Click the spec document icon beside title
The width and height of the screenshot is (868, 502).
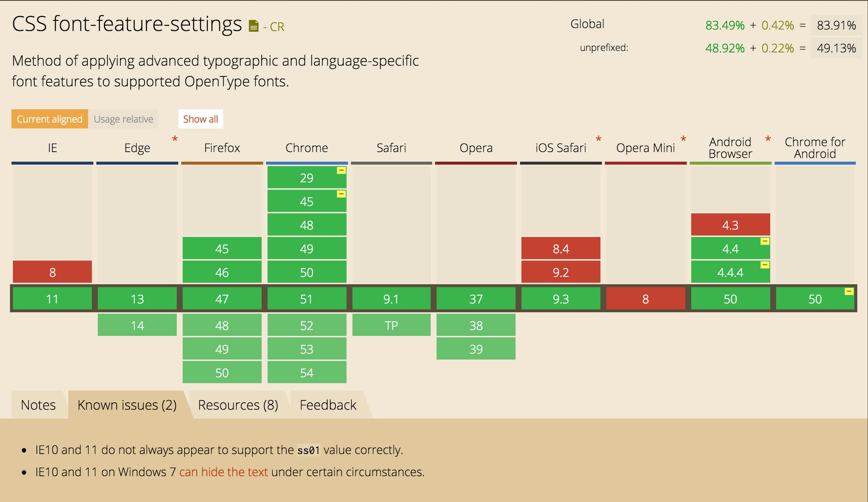click(x=254, y=26)
